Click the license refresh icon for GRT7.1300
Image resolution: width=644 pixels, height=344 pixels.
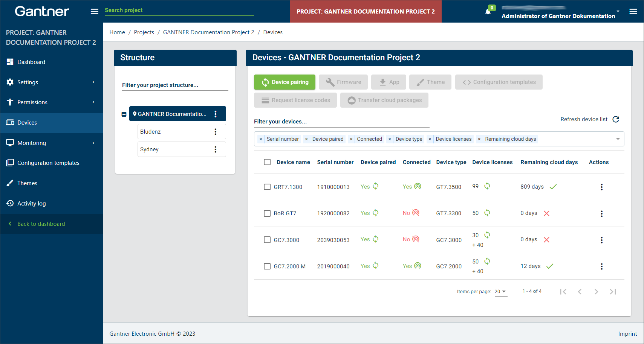pos(487,186)
